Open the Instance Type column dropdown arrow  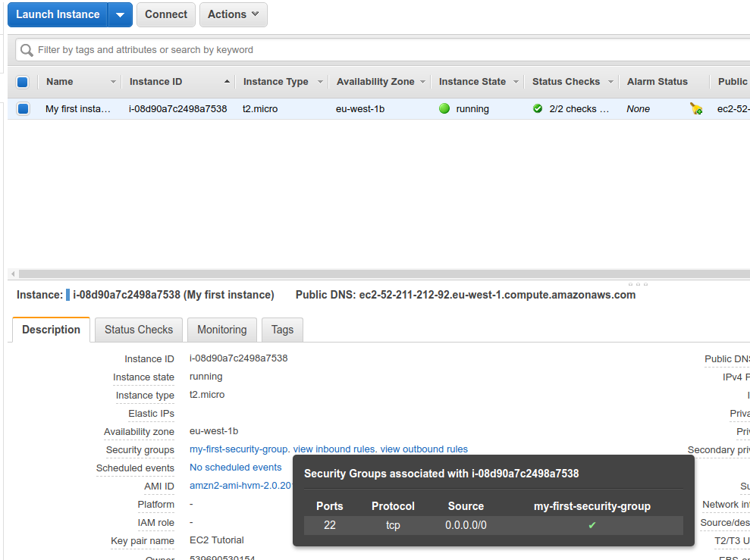(321, 82)
